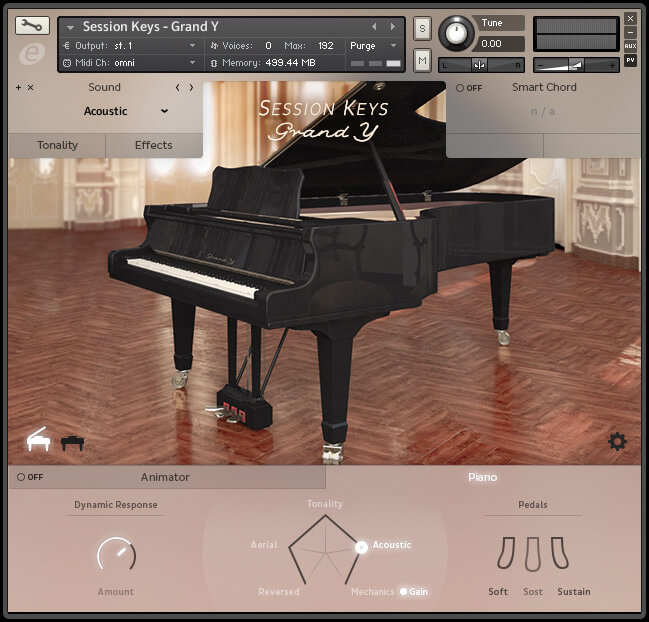Switch to the Animator tab
Viewport: 649px width, 622px height.
pos(165,477)
